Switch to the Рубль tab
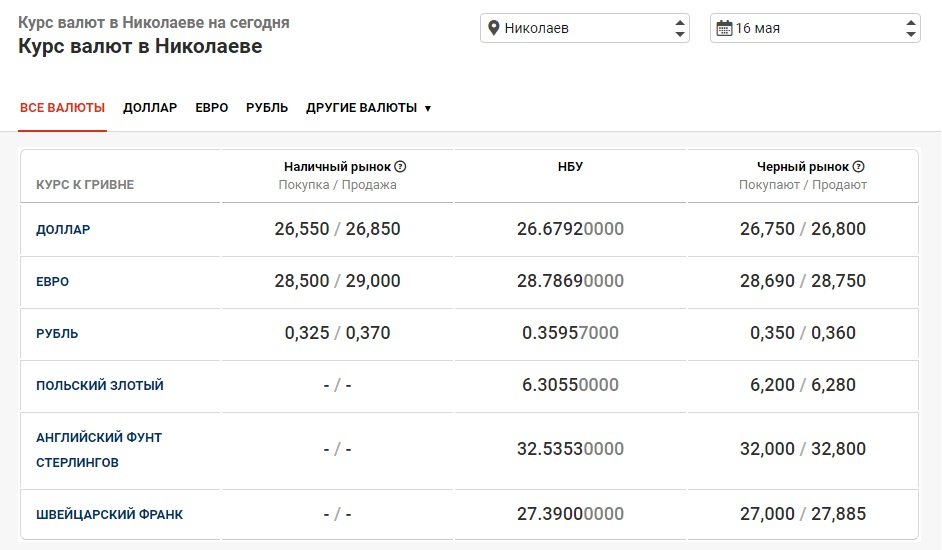 (267, 108)
